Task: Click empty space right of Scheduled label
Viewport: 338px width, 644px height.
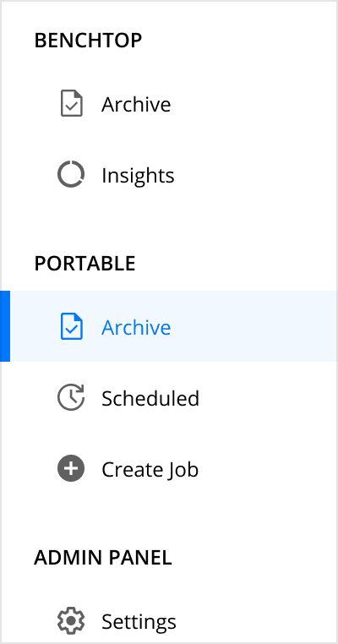Action: pyautogui.click(x=267, y=397)
